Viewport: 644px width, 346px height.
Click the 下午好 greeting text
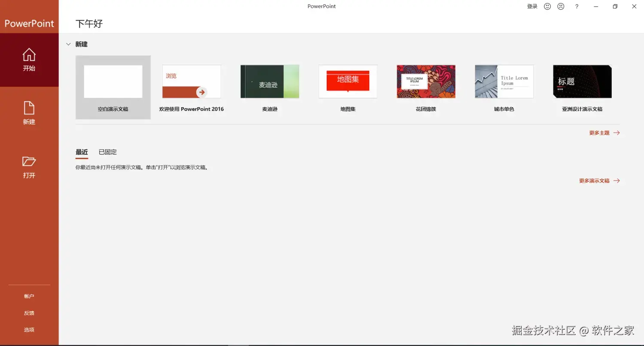[x=89, y=24]
